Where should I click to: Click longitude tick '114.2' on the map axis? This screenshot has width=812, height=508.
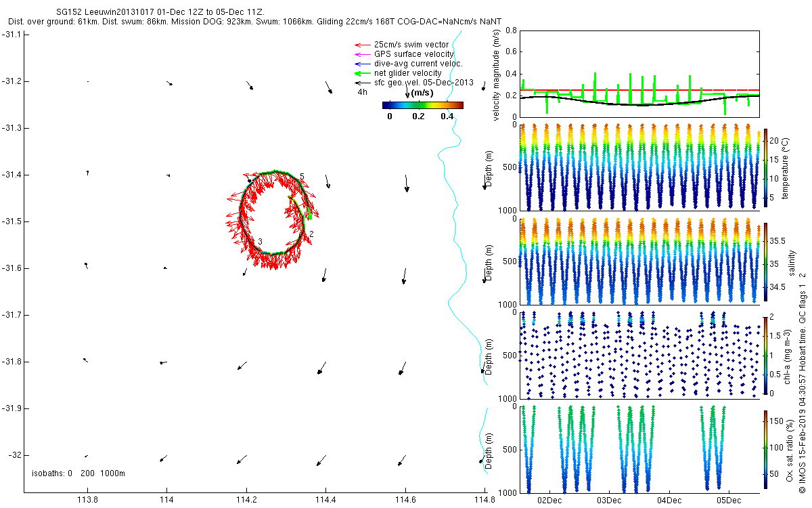pyautogui.click(x=246, y=501)
